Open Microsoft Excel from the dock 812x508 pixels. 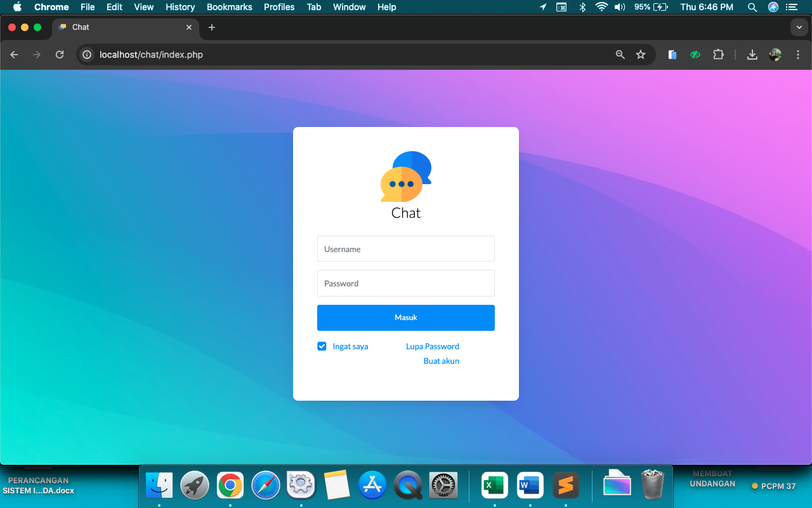(x=495, y=486)
